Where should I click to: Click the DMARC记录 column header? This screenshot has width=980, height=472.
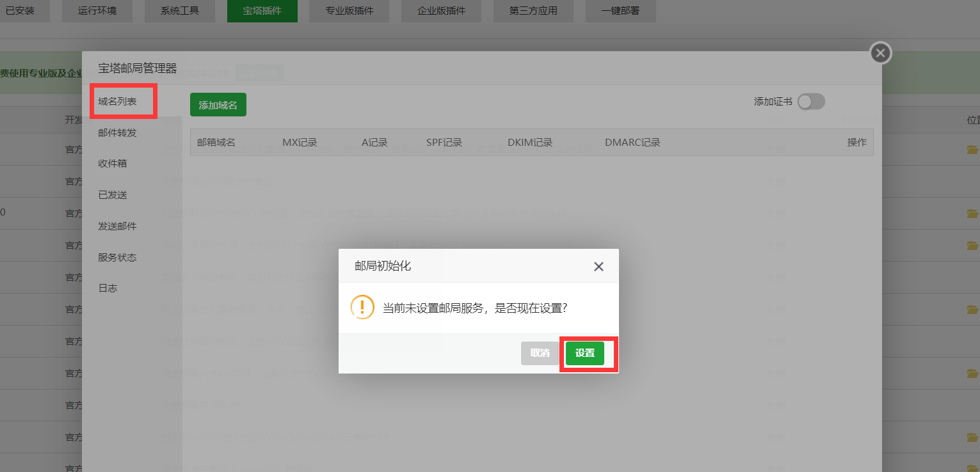pyautogui.click(x=632, y=143)
